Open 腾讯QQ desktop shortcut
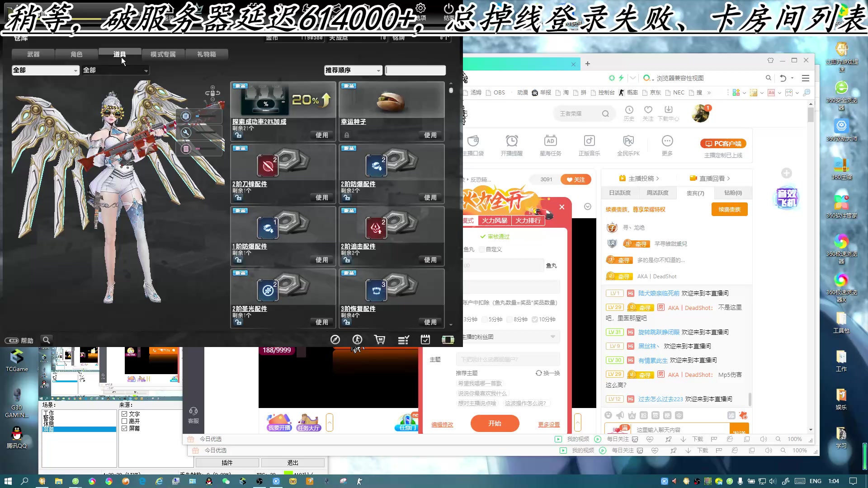 17,437
